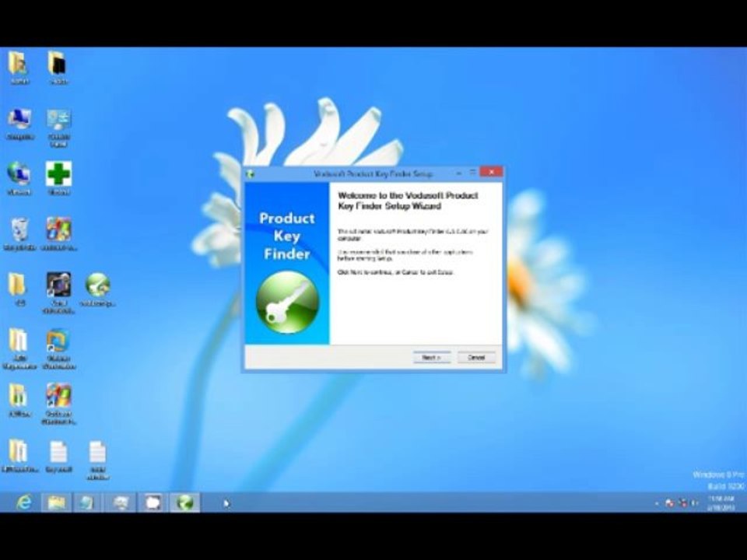Image resolution: width=747 pixels, height=560 pixels.
Task: Select the Windows flag shortcut below VMware
Action: [x=58, y=404]
